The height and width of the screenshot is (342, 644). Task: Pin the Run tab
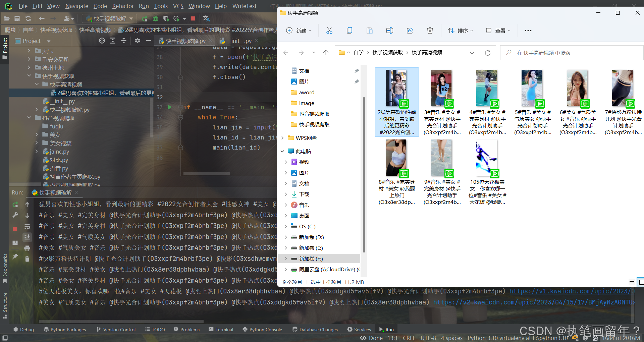tap(15, 256)
